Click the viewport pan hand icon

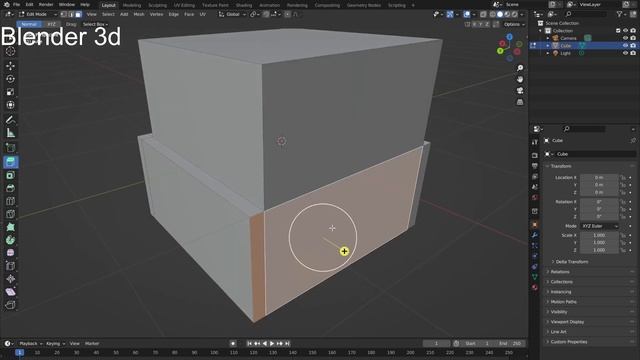pos(520,79)
